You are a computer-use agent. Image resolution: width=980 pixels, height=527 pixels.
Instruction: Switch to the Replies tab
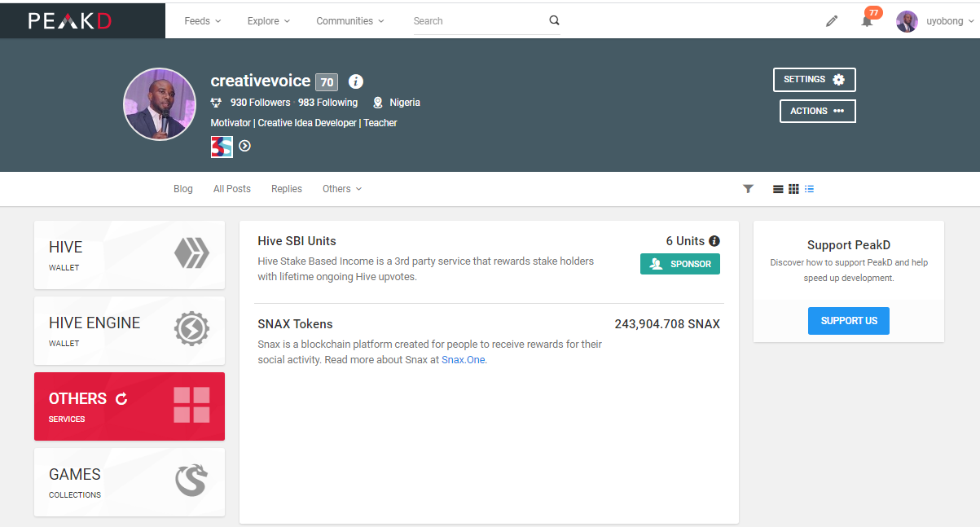point(287,189)
